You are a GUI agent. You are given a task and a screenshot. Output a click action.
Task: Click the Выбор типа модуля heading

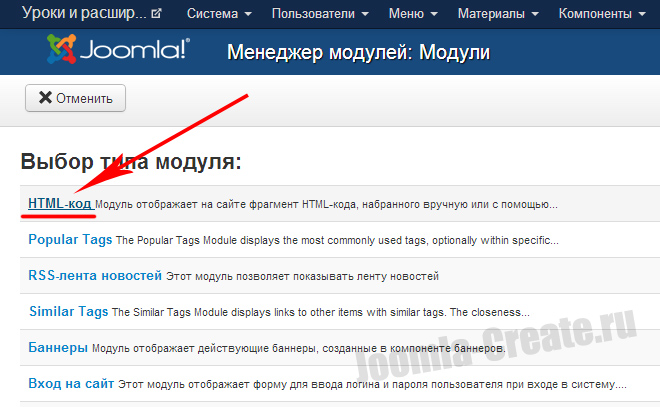[x=130, y=161]
